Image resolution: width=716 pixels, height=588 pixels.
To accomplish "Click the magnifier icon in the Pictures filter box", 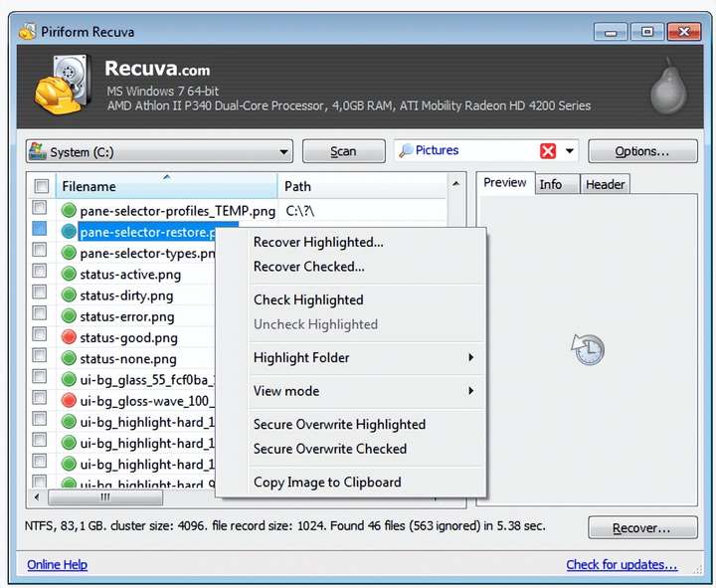I will click(406, 150).
